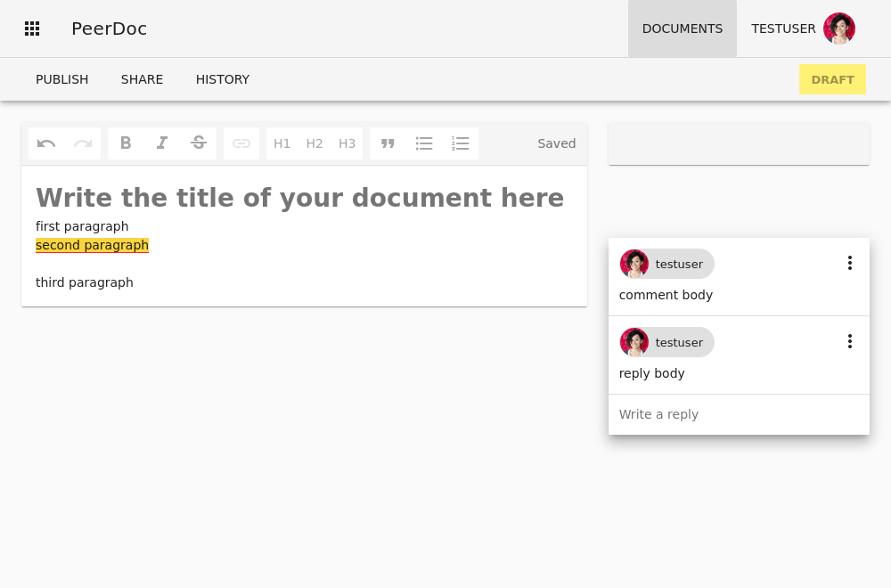The height and width of the screenshot is (588, 891).
Task: Click the Write a reply field
Action: (x=738, y=414)
